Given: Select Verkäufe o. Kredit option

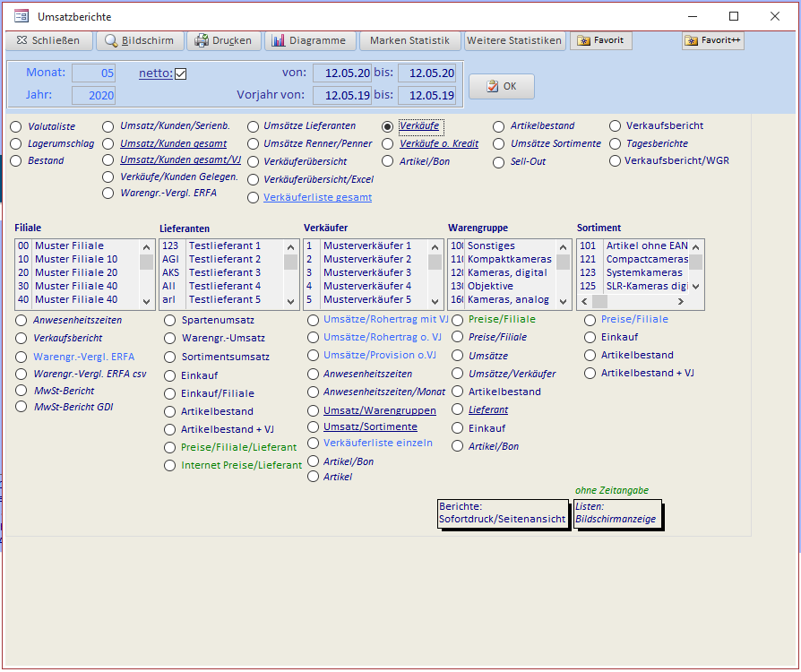Looking at the screenshot, I should point(388,144).
